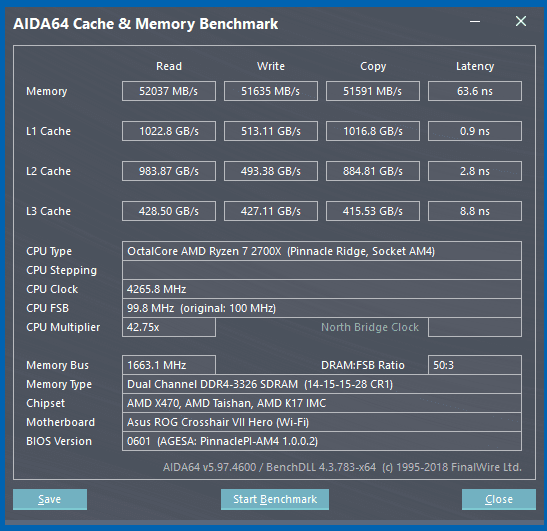Select the CPU Clock 4265.8 MHz field
The image size is (547, 531).
click(x=322, y=289)
